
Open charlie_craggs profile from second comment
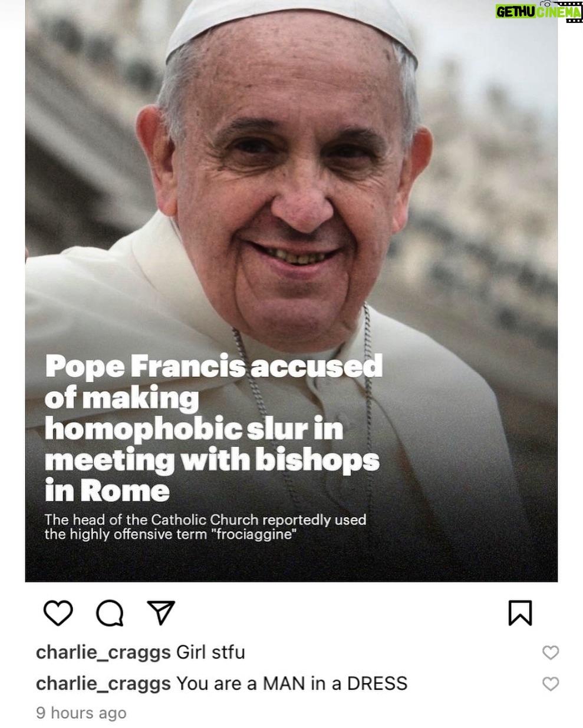[x=103, y=684]
